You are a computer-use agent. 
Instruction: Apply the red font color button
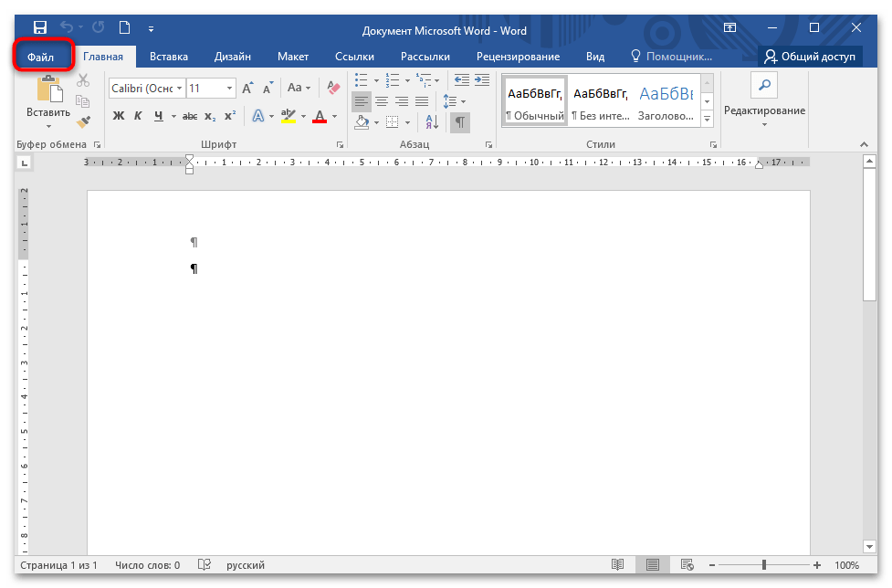[x=320, y=116]
